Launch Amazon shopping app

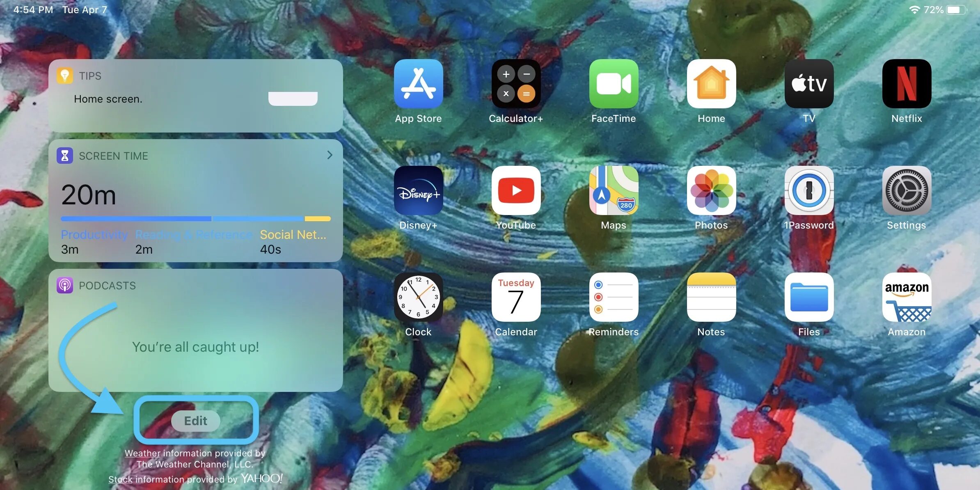click(x=907, y=297)
